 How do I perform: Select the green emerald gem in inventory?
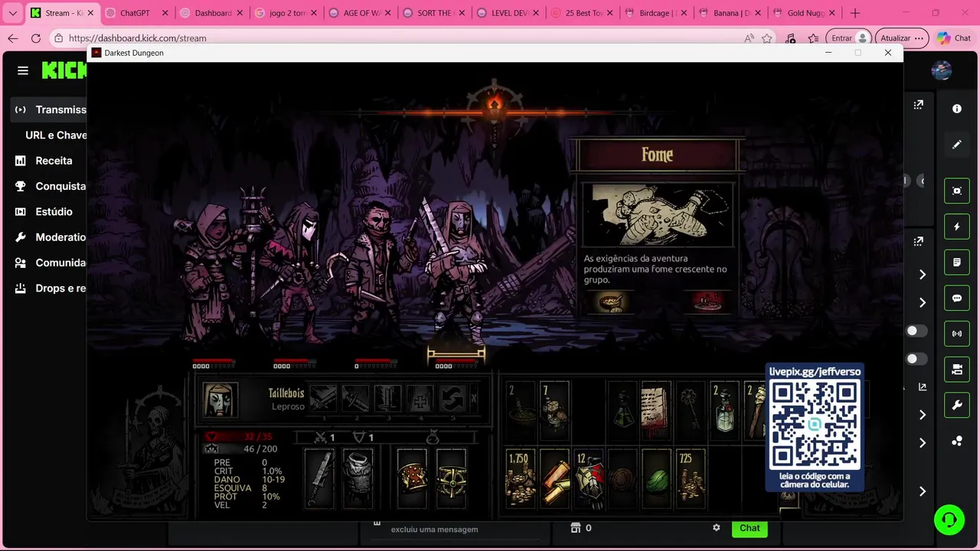click(x=656, y=478)
